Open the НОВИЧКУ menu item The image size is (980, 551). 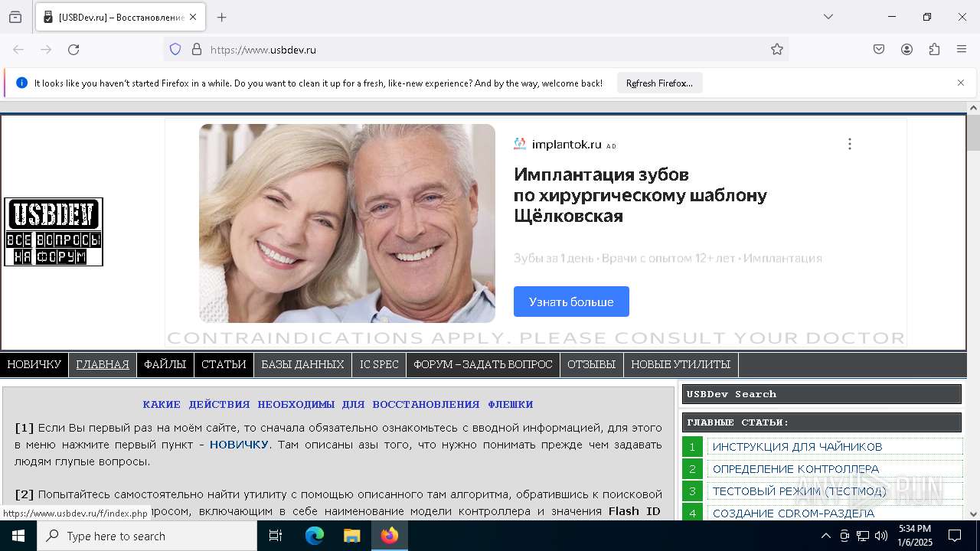34,365
